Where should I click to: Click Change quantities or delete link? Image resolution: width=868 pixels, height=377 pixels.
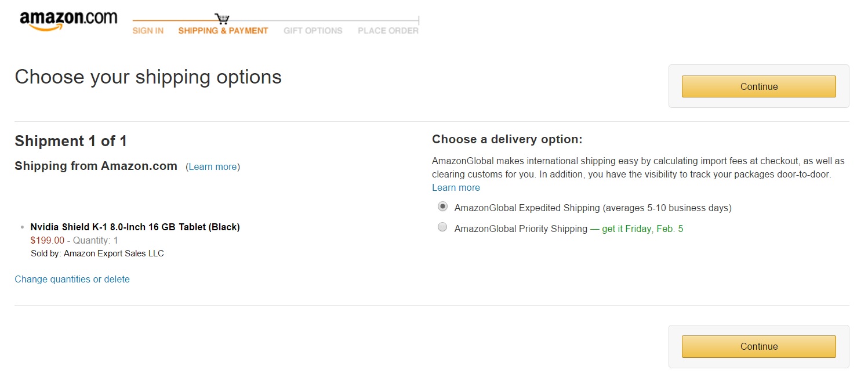(72, 280)
